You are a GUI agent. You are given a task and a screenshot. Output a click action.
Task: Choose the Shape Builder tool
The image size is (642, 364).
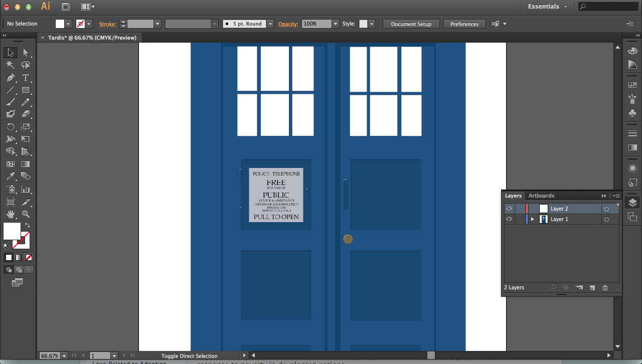pyautogui.click(x=11, y=151)
